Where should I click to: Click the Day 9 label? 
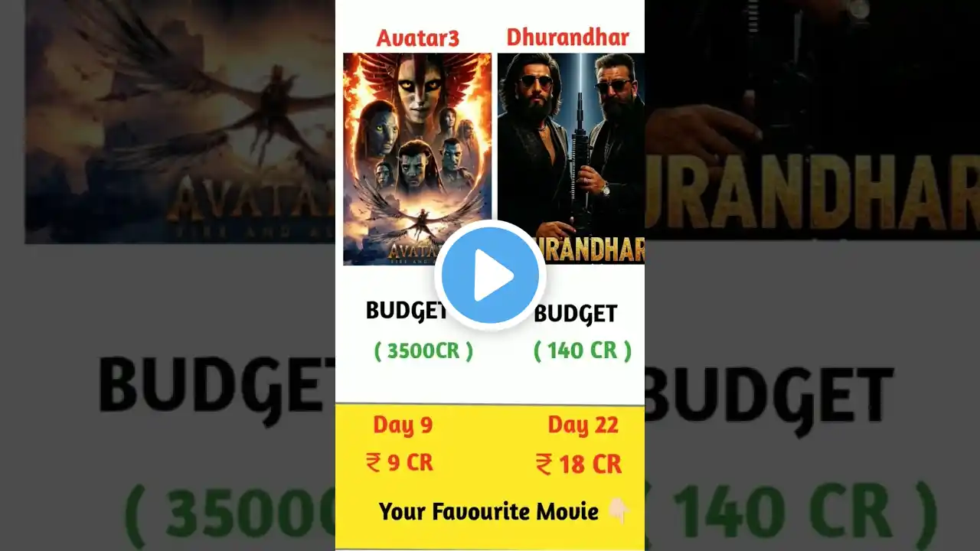(x=403, y=425)
